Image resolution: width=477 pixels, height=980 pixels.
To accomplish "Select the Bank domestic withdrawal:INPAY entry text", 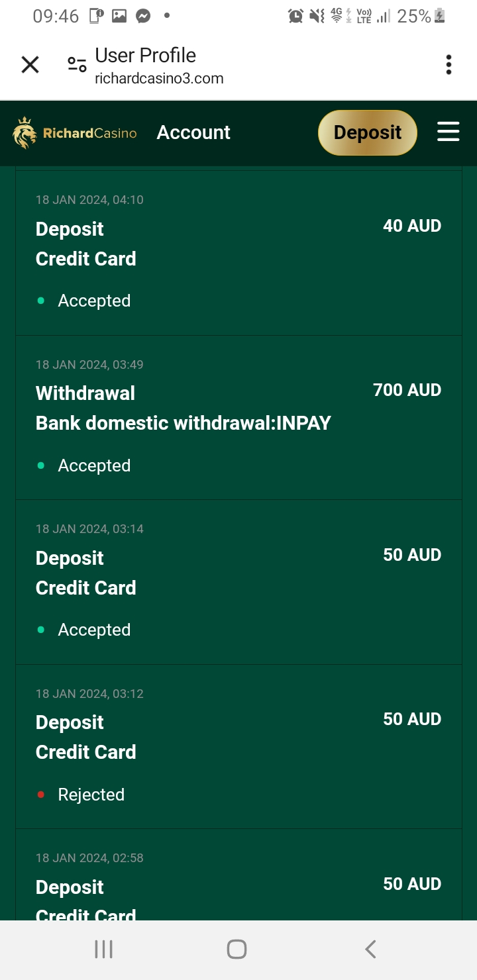I will coord(183,423).
